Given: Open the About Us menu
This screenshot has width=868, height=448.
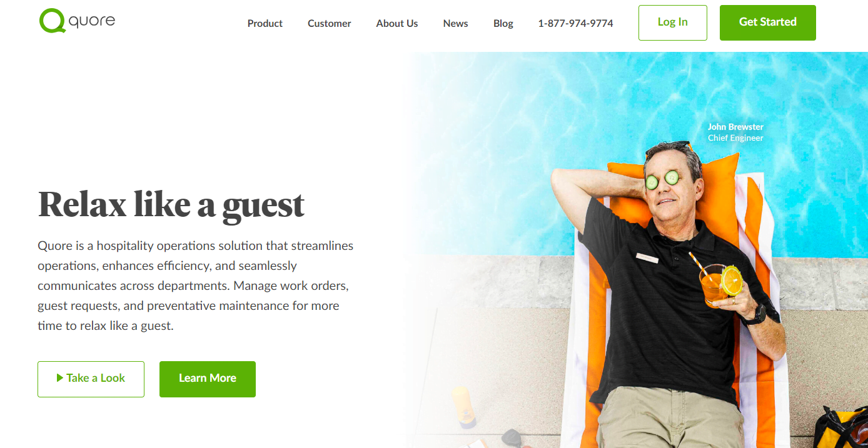Looking at the screenshot, I should coord(397,23).
